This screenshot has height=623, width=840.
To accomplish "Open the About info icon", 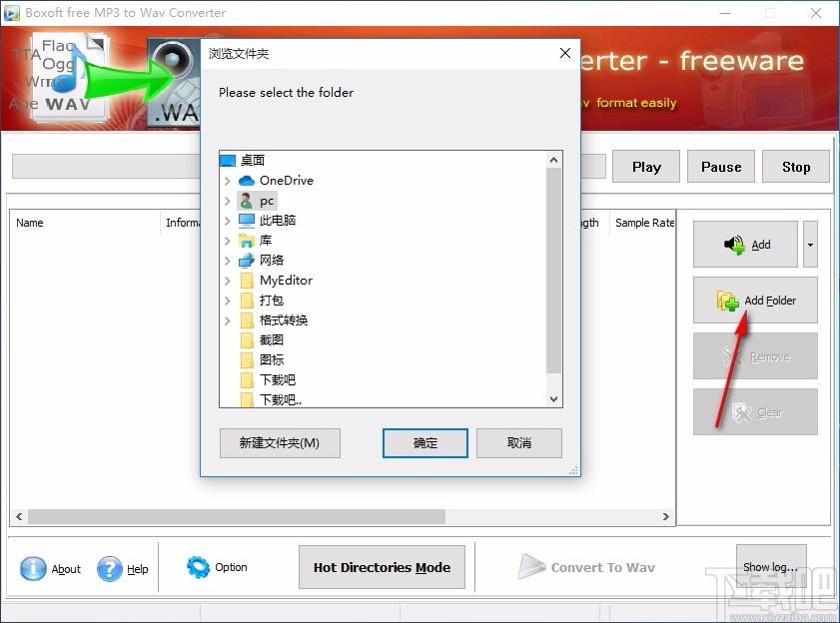I will click(33, 568).
